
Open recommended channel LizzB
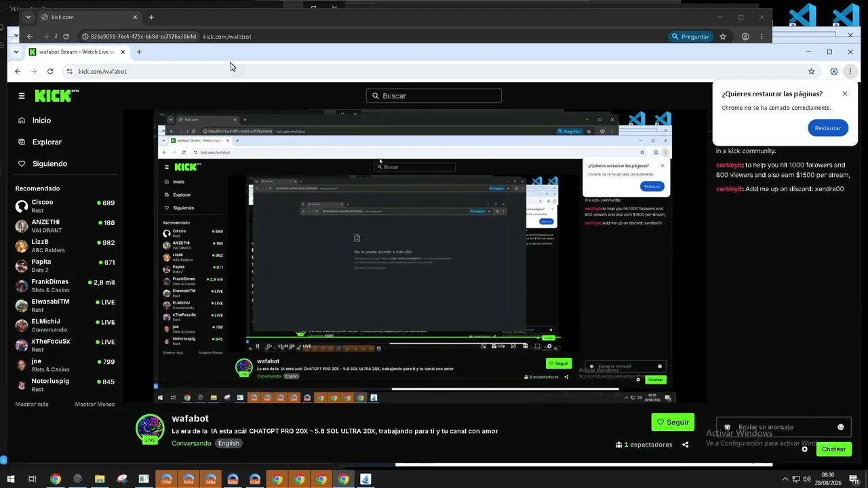click(65, 245)
